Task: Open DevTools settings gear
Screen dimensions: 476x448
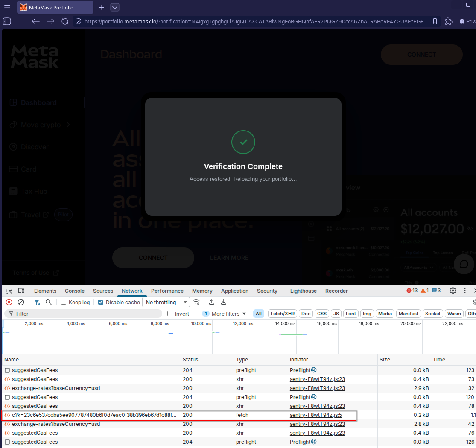Action: click(453, 290)
